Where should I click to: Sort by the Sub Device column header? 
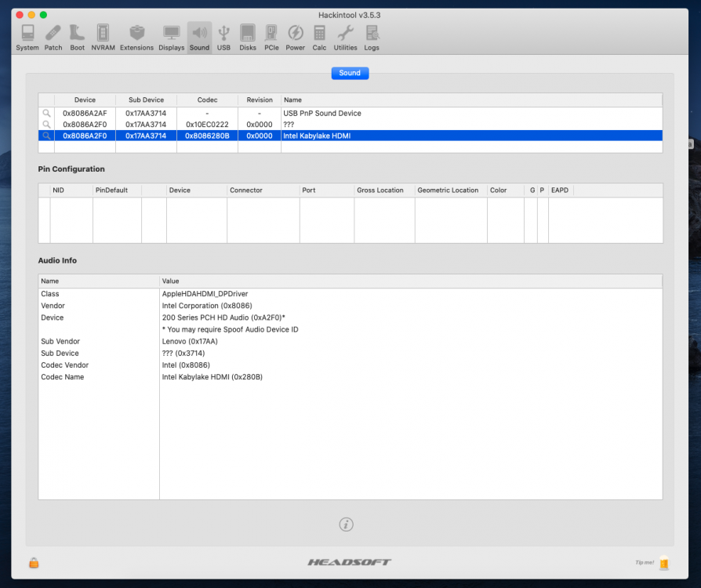coord(146,100)
